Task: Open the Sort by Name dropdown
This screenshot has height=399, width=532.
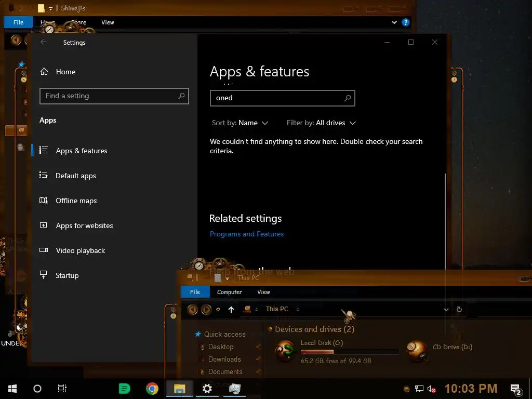Action: (240, 123)
